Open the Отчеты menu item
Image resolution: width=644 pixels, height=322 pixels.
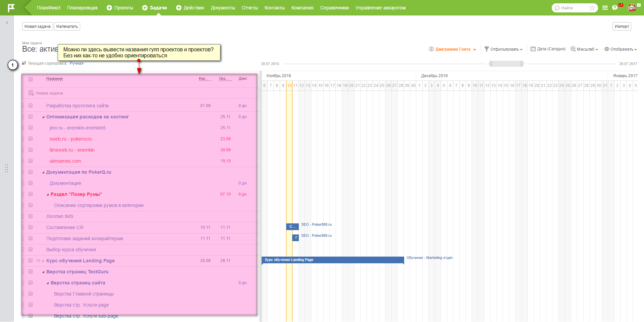tap(250, 8)
